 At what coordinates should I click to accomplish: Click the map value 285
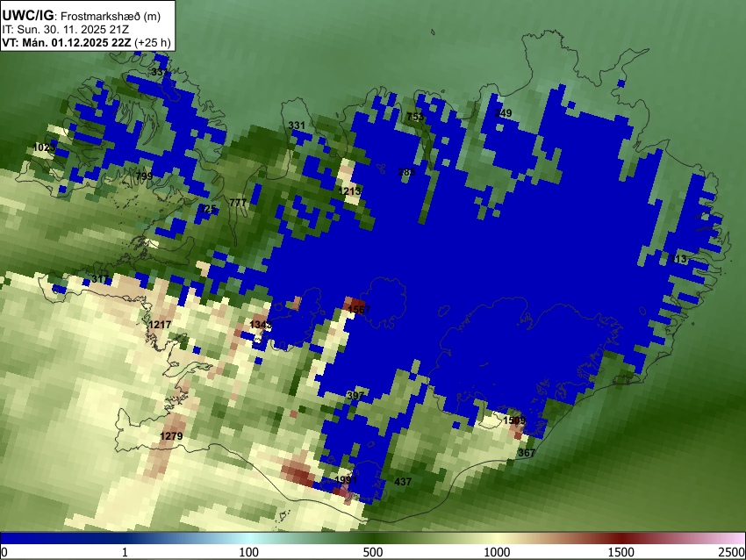click(x=406, y=172)
